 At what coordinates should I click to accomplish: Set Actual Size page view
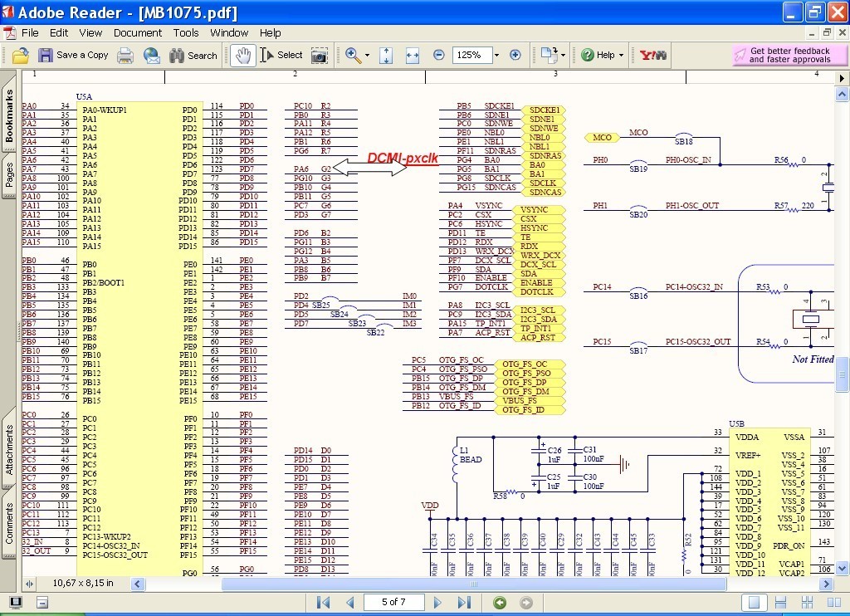pyautogui.click(x=386, y=56)
